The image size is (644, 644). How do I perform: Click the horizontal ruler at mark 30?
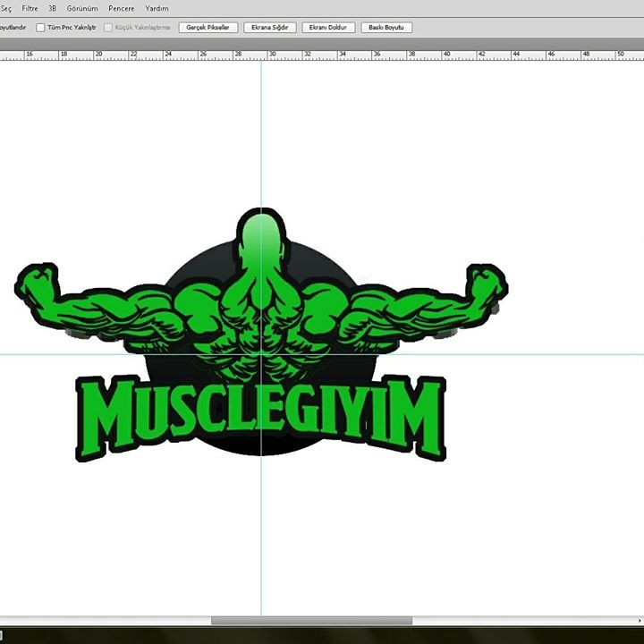pos(272,55)
